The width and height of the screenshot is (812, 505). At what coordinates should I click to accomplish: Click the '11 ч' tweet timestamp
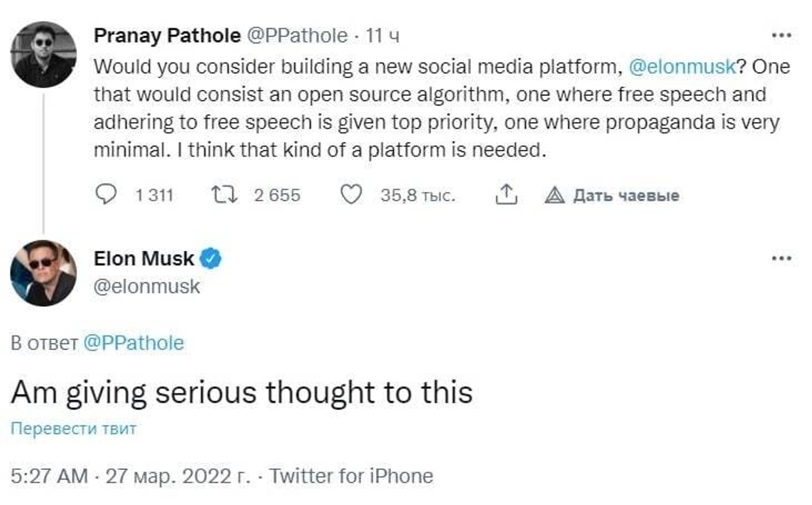[x=382, y=35]
